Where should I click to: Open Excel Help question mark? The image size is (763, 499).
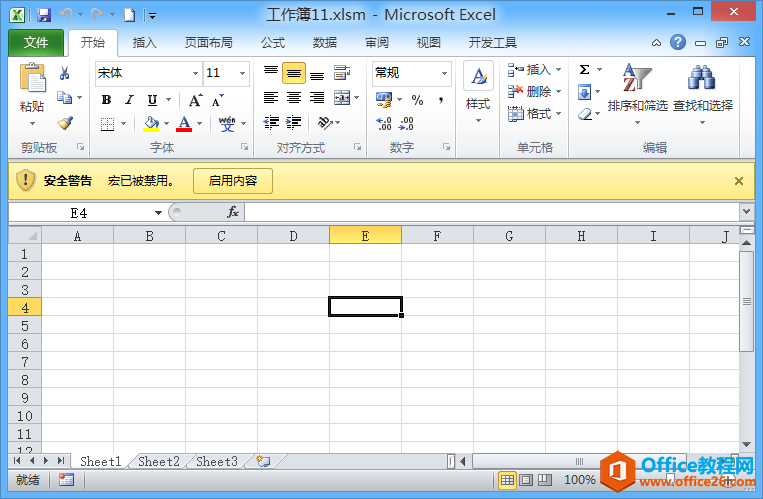[678, 42]
